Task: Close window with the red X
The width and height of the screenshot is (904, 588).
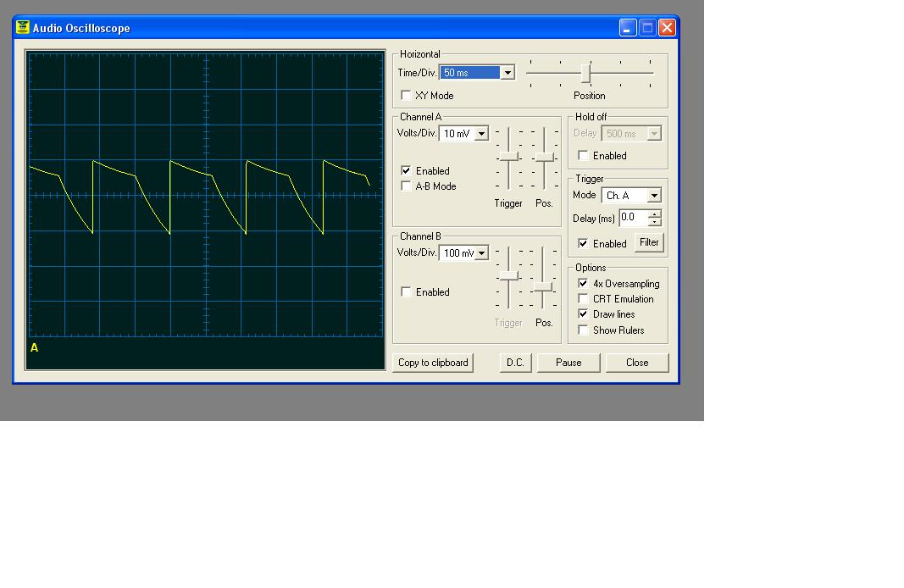Action: pyautogui.click(x=667, y=28)
